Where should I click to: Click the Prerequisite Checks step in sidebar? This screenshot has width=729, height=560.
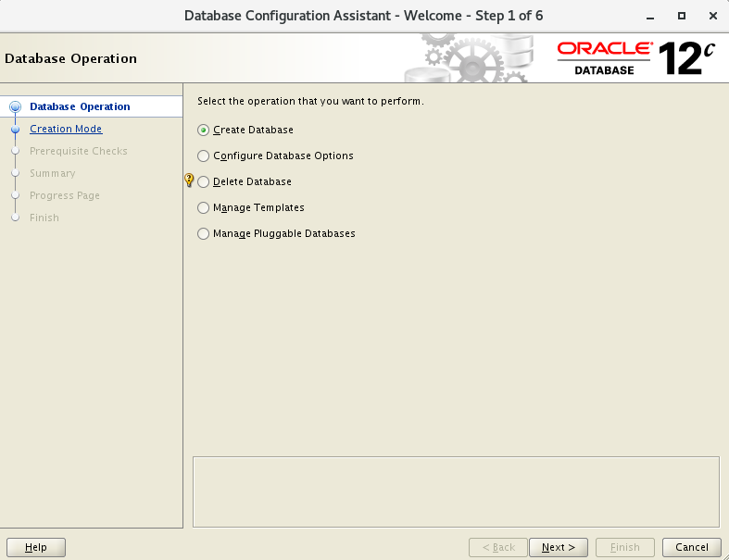tap(79, 151)
